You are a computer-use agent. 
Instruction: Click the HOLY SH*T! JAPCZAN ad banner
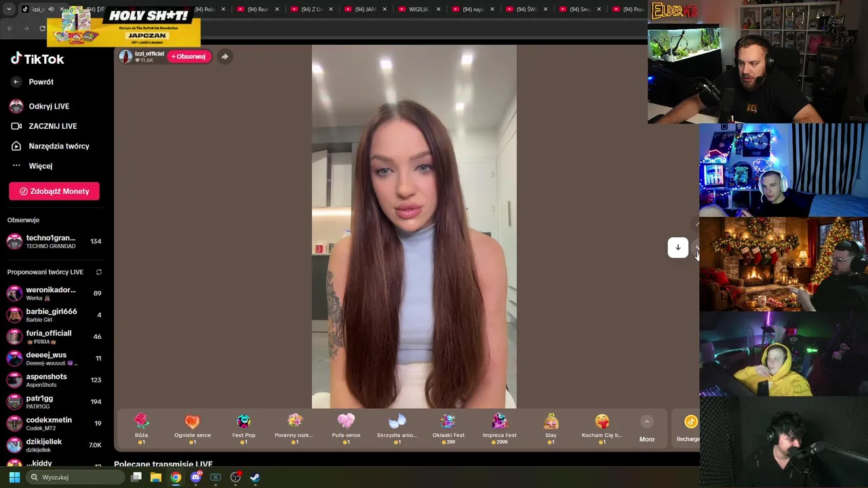[123, 26]
